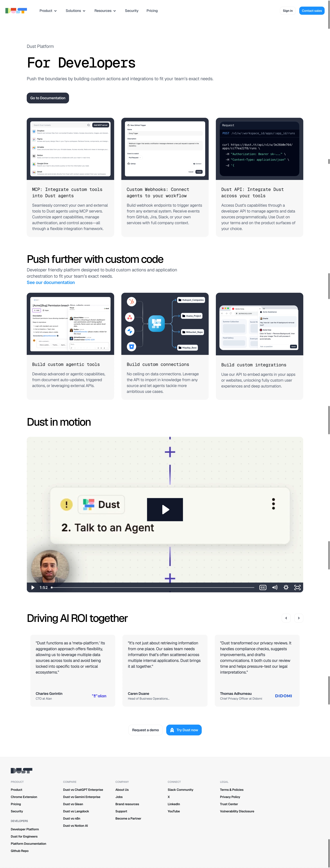Open the Pricing nav item
Image resolution: width=330 pixels, height=868 pixels.
pyautogui.click(x=152, y=11)
